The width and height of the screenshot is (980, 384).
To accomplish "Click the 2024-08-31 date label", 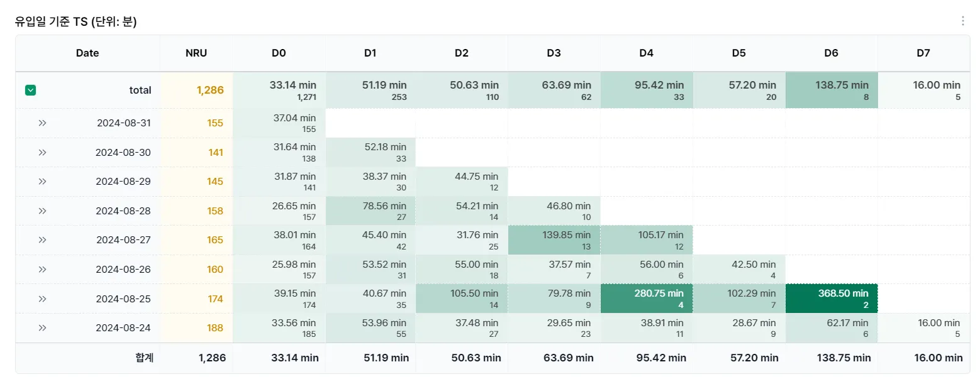I will pos(124,123).
